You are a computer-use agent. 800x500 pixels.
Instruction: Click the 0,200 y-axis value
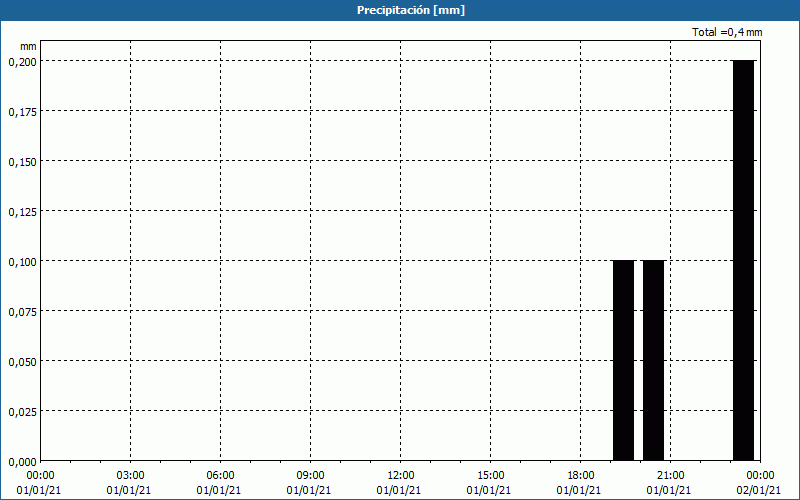coord(22,62)
